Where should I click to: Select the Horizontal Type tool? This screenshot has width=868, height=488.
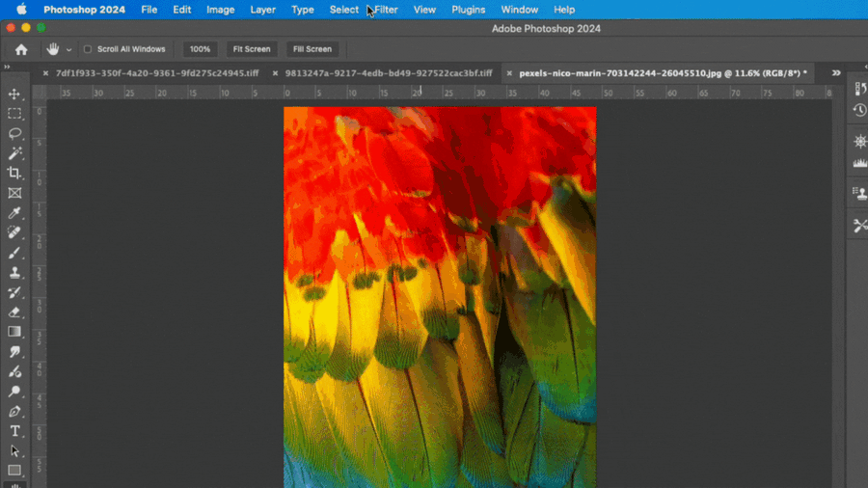pos(14,431)
